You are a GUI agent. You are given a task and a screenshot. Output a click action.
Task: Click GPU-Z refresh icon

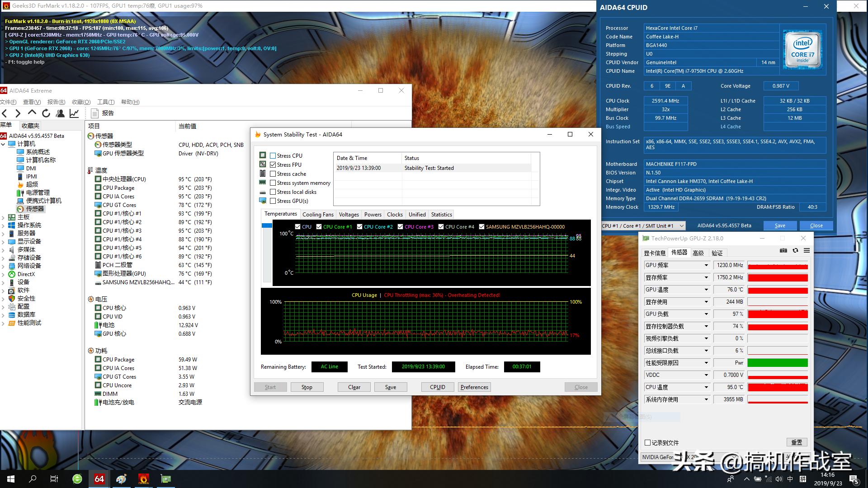pos(795,251)
